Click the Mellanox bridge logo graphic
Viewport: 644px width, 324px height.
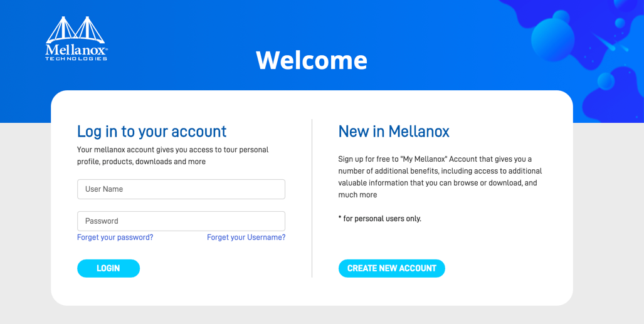point(75,29)
